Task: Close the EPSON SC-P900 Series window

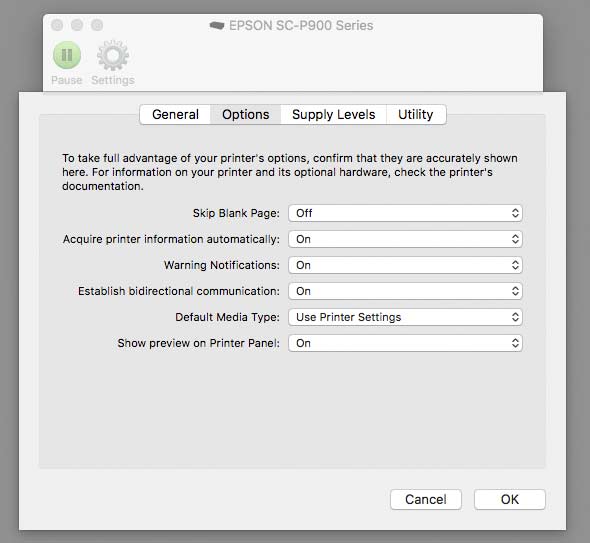Action: click(57, 25)
